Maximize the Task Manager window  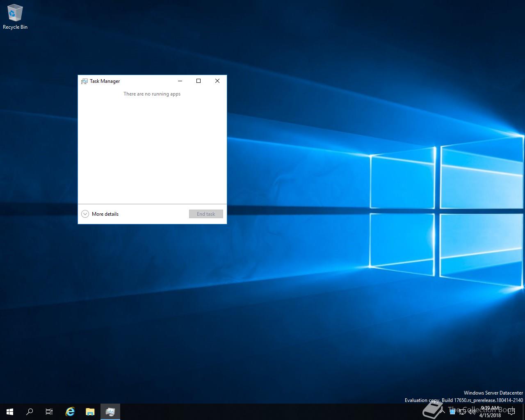pos(199,81)
